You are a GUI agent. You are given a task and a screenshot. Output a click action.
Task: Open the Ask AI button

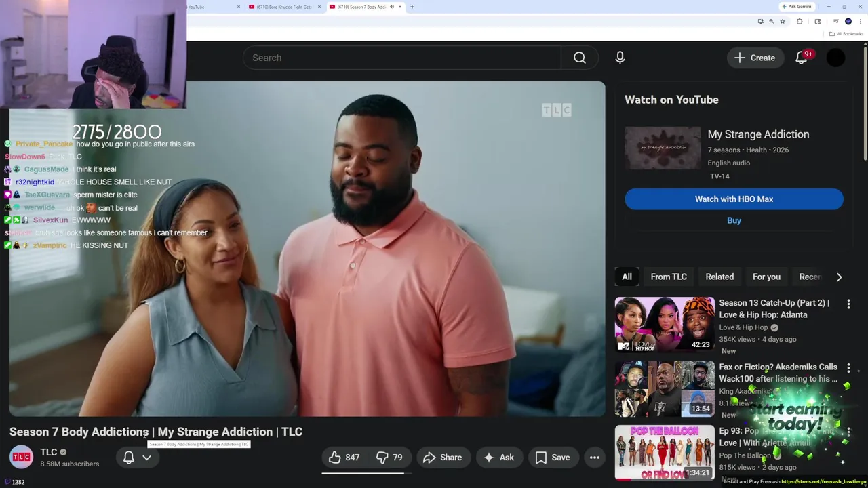pos(498,457)
